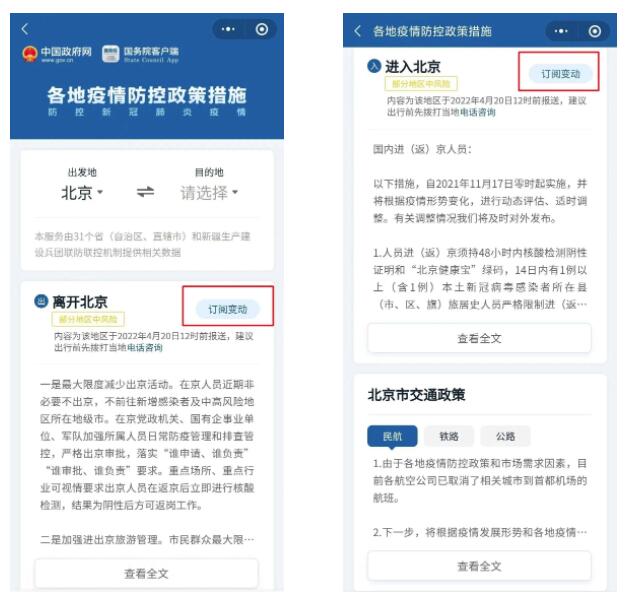Open the three-dots menu on the left screen

coord(228,29)
